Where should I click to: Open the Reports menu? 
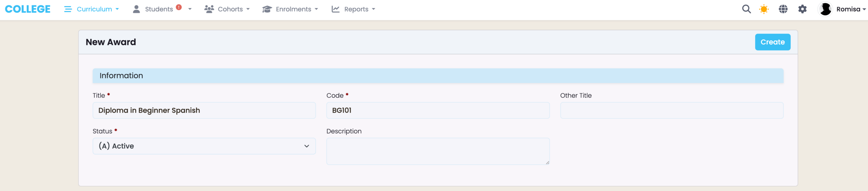point(356,9)
